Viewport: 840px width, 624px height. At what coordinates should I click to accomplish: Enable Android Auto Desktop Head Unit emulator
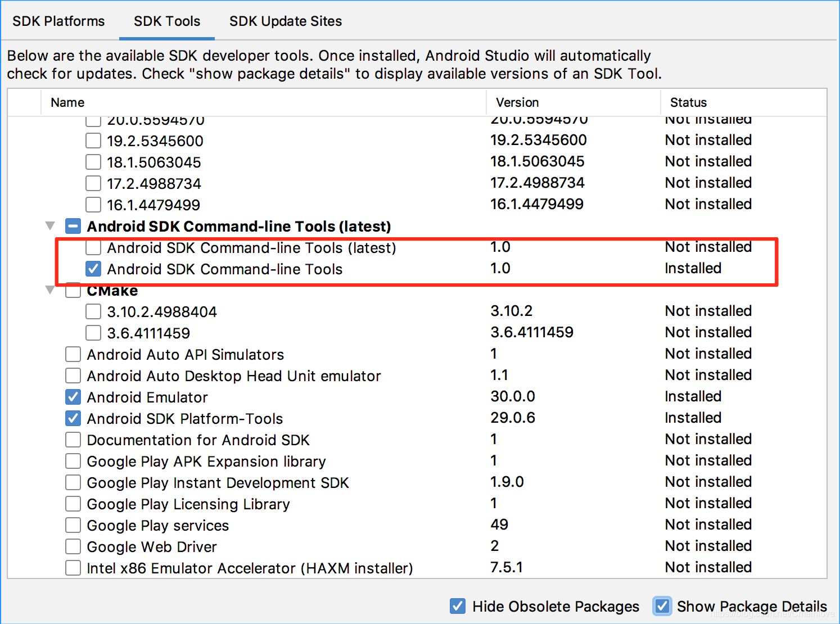[73, 376]
